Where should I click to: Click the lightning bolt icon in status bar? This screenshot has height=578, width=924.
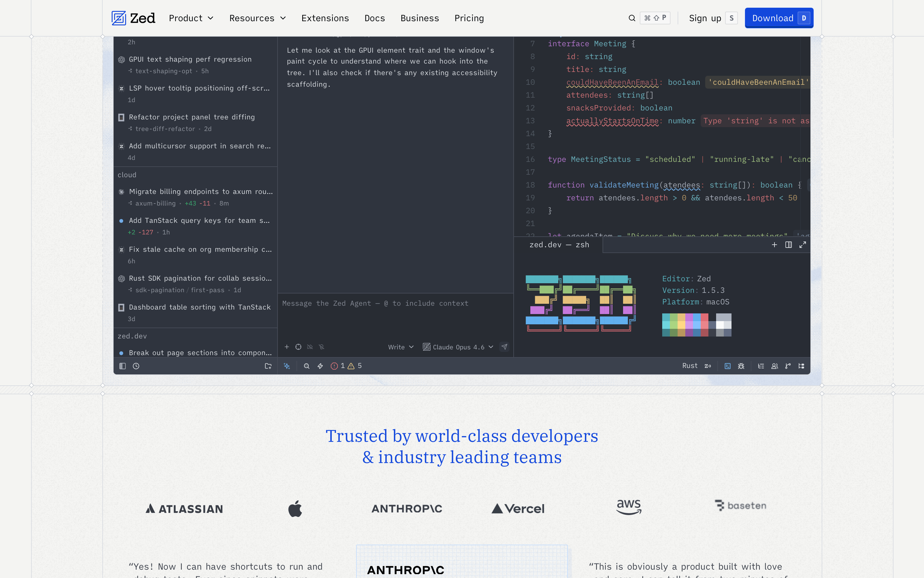(x=320, y=366)
